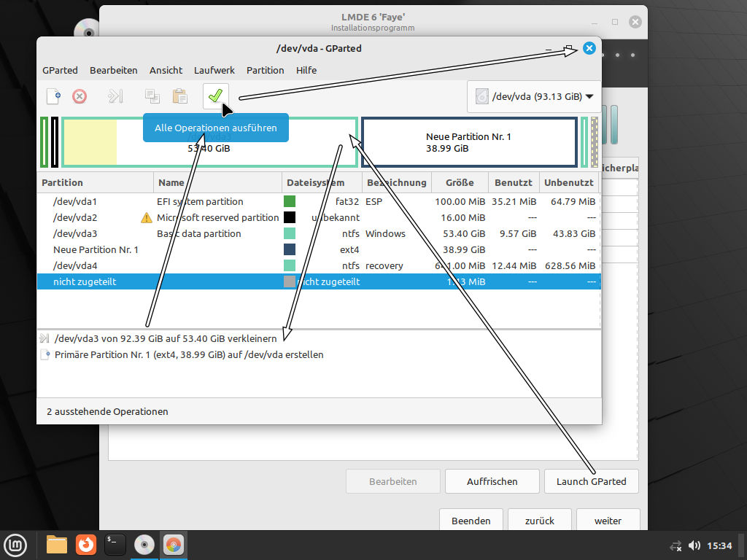This screenshot has width=747, height=560.
Task: Open the Partition menu
Action: tap(266, 70)
